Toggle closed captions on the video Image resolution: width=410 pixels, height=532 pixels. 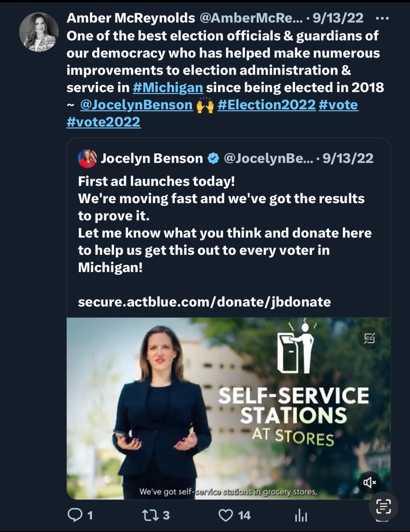click(370, 339)
